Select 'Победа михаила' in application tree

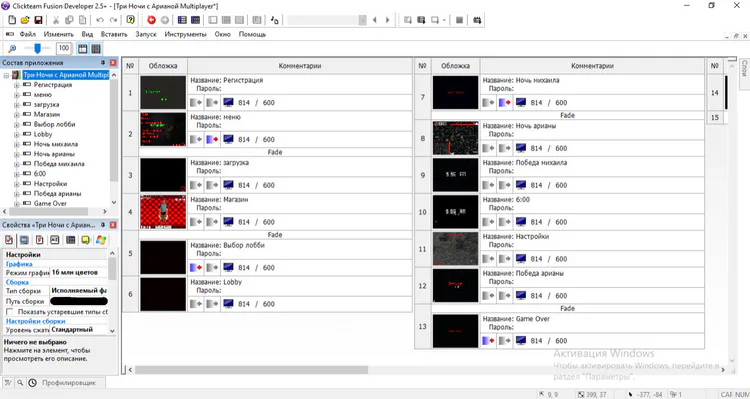[59, 164]
